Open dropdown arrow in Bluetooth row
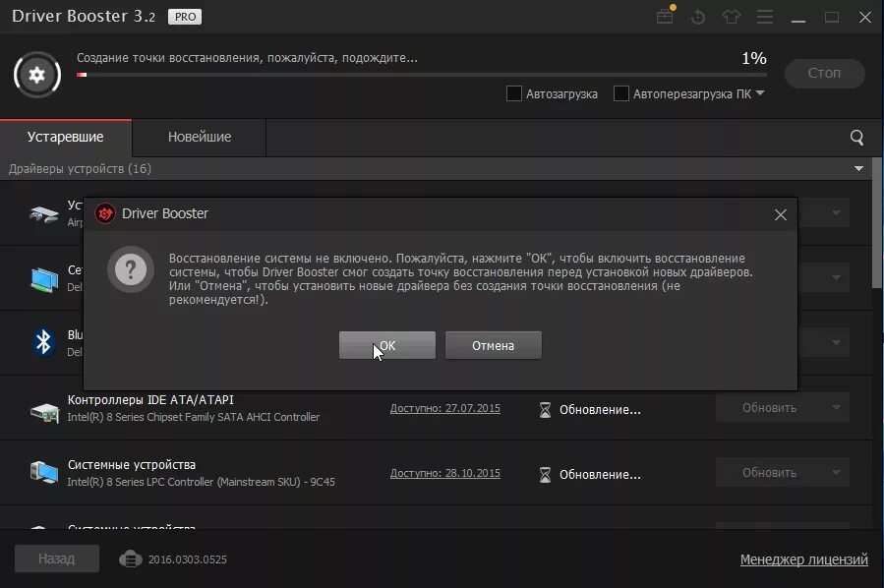The height and width of the screenshot is (588, 884). pos(836,342)
